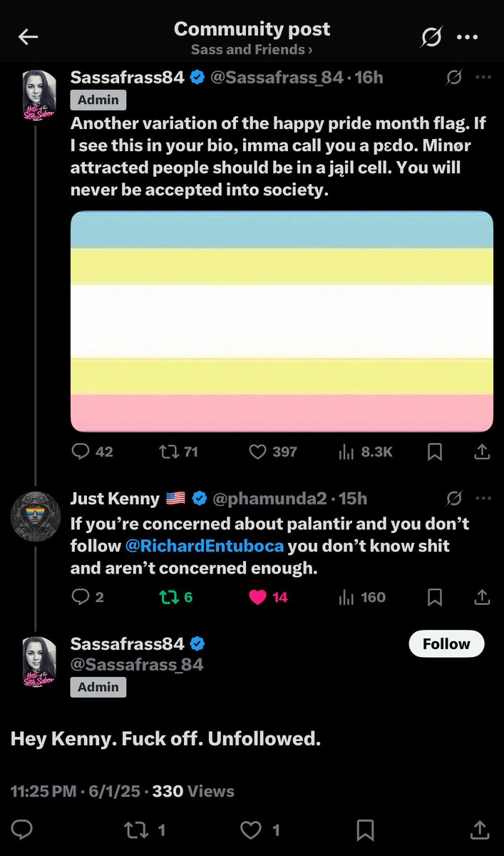This screenshot has height=856, width=504.
Task: Undo repost on Just Kenny's post
Action: [x=168, y=597]
